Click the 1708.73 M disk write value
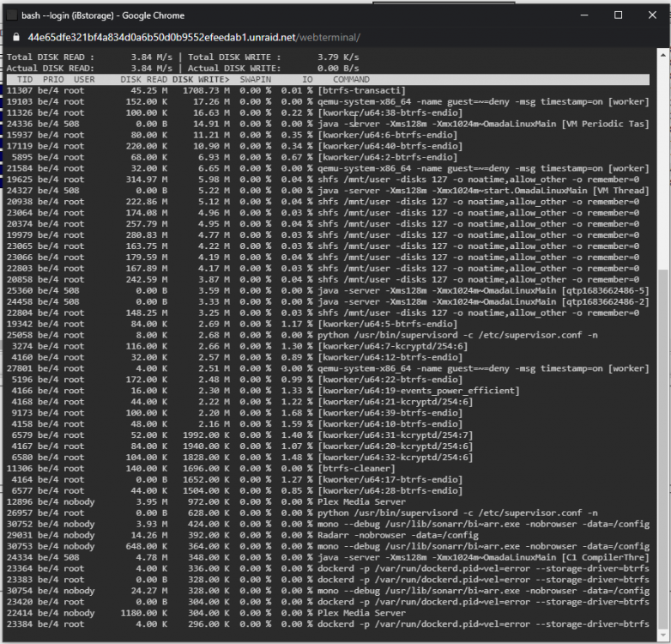This screenshot has height=644, width=671. click(x=206, y=90)
